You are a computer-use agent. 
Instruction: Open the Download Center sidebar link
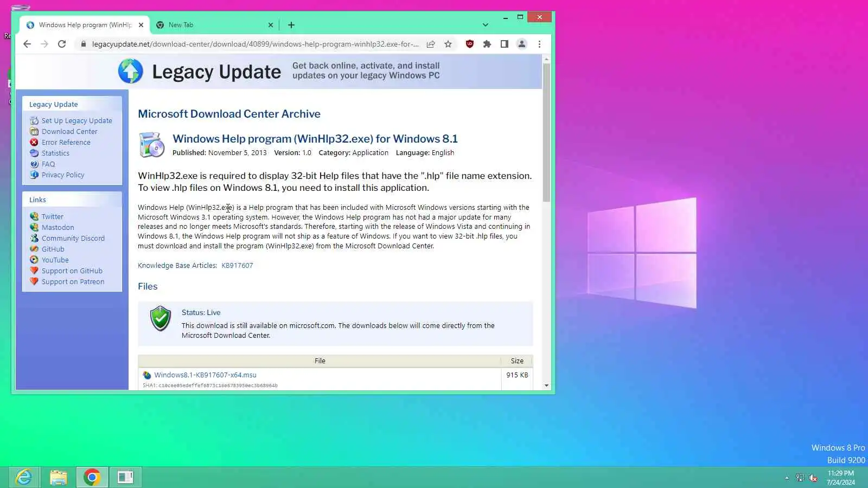point(69,131)
